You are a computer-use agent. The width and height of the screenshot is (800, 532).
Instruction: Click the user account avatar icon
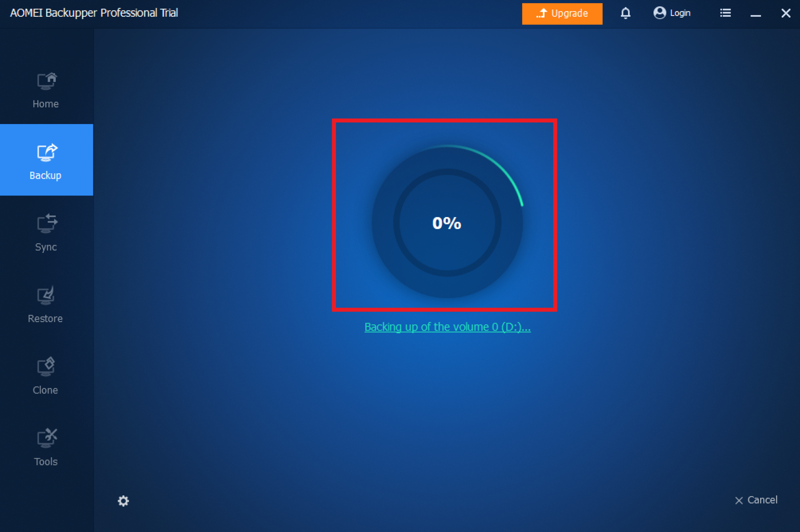tap(659, 13)
